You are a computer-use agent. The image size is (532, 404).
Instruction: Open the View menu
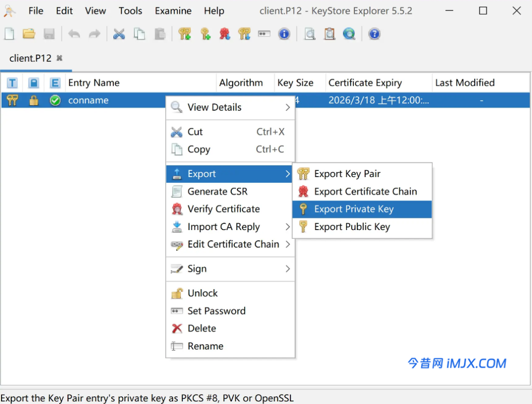pyautogui.click(x=96, y=11)
